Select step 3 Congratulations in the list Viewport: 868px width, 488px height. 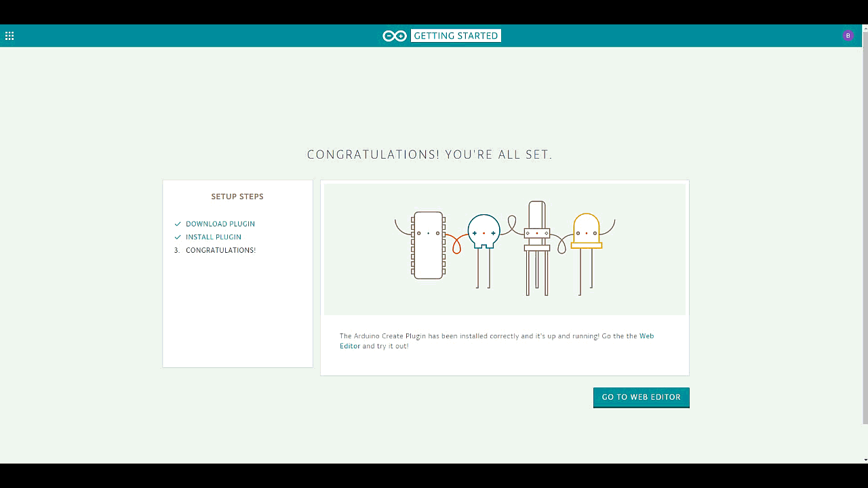click(220, 250)
